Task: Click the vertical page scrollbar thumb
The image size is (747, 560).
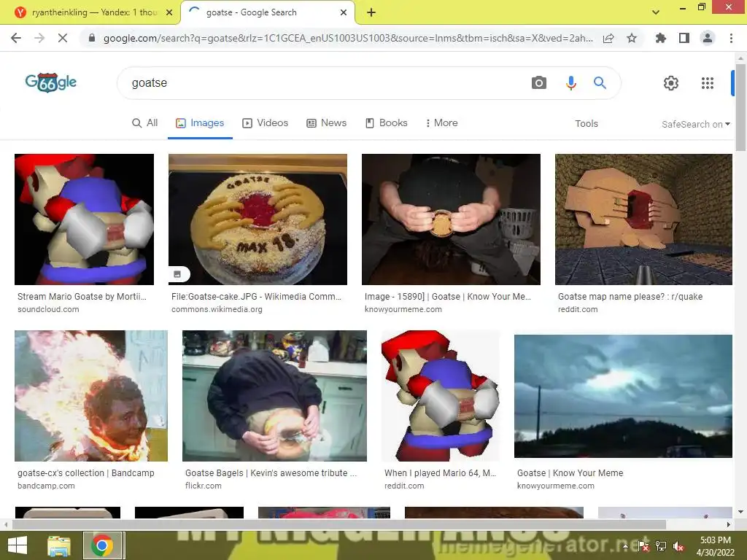Action: click(740, 107)
